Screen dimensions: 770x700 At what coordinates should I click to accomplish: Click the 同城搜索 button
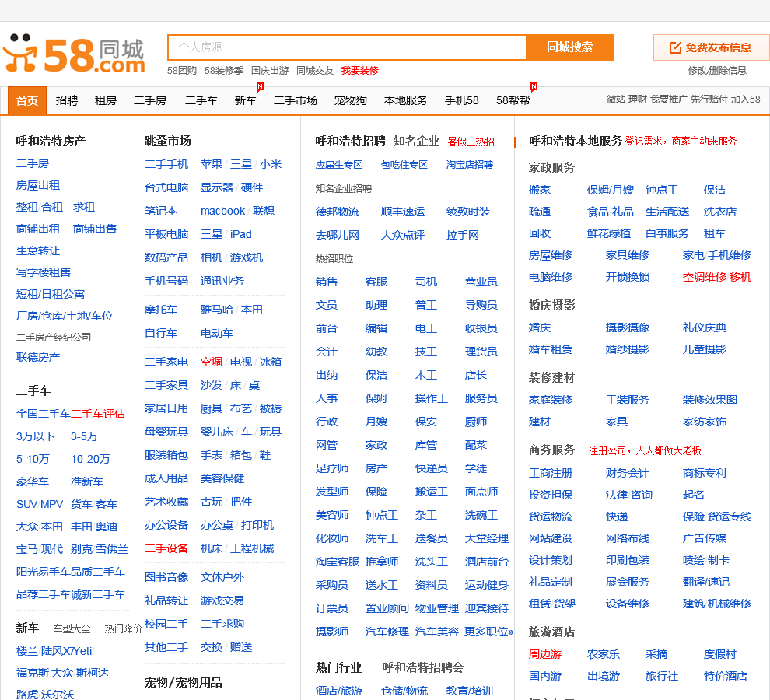pos(569,47)
